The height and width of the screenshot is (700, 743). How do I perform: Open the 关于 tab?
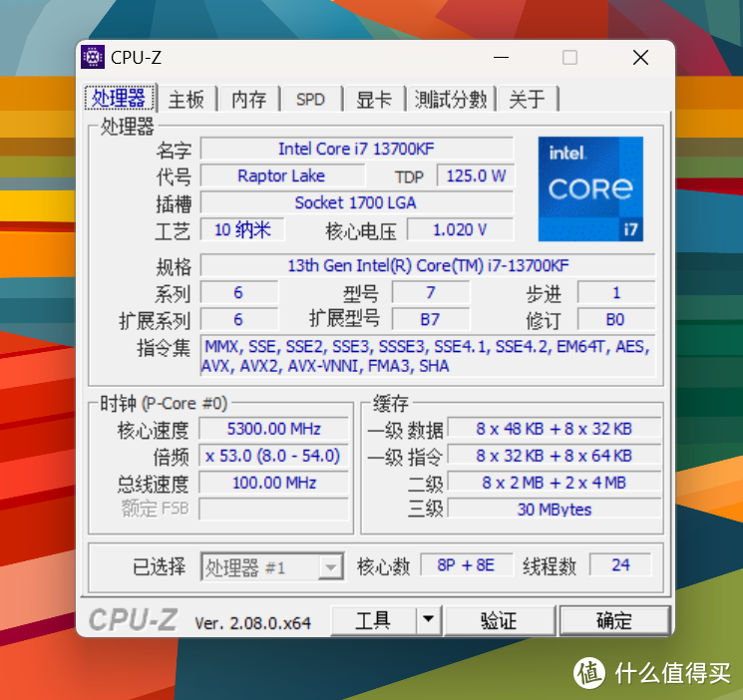[x=527, y=100]
